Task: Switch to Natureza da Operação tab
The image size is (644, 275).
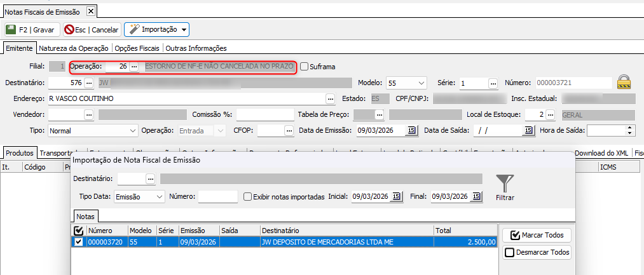Action: pyautogui.click(x=74, y=48)
